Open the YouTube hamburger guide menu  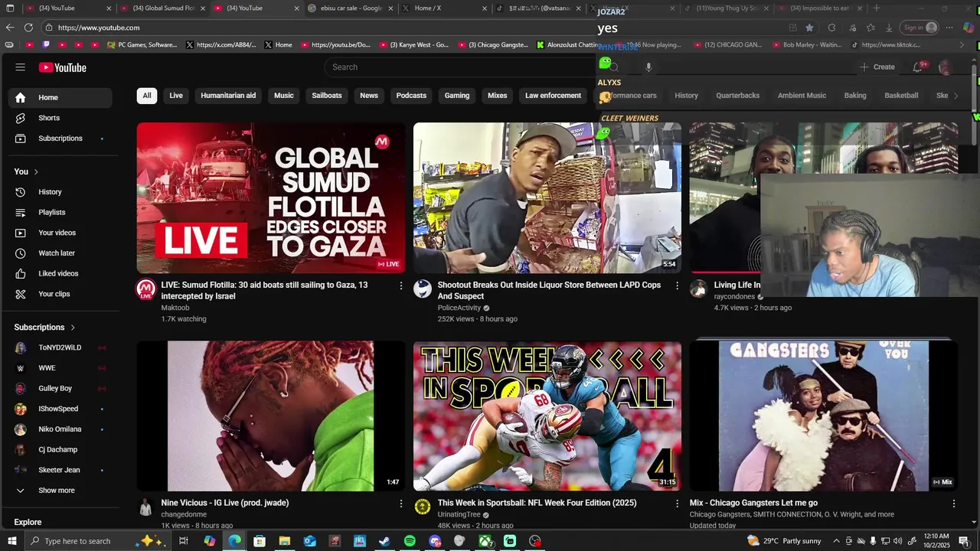pyautogui.click(x=20, y=67)
